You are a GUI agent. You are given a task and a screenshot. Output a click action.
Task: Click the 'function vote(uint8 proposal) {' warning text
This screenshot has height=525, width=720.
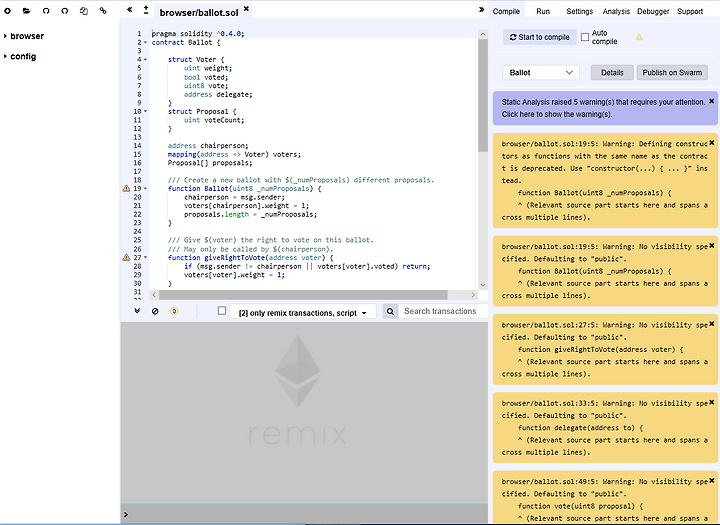[580, 506]
